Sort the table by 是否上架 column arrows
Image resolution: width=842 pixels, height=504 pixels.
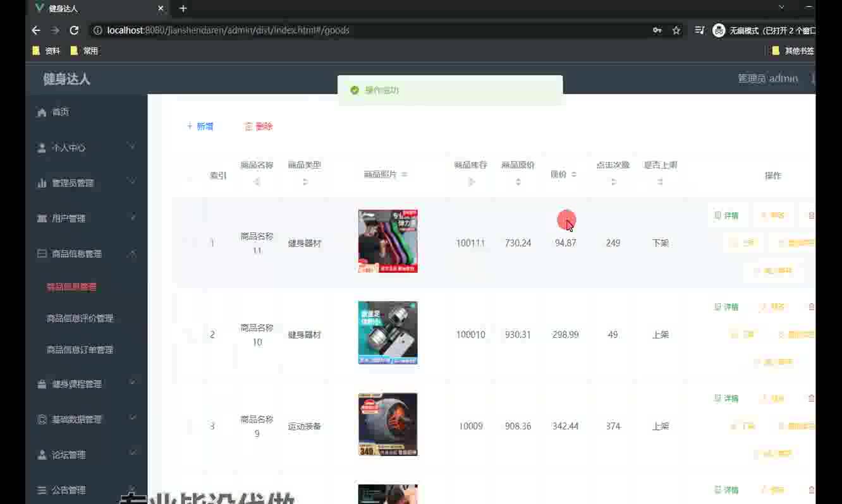660,182
